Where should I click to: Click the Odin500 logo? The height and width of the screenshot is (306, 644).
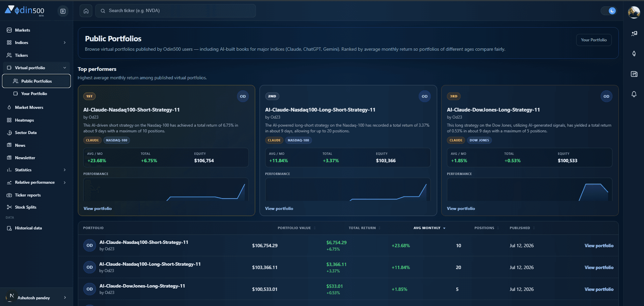click(25, 10)
